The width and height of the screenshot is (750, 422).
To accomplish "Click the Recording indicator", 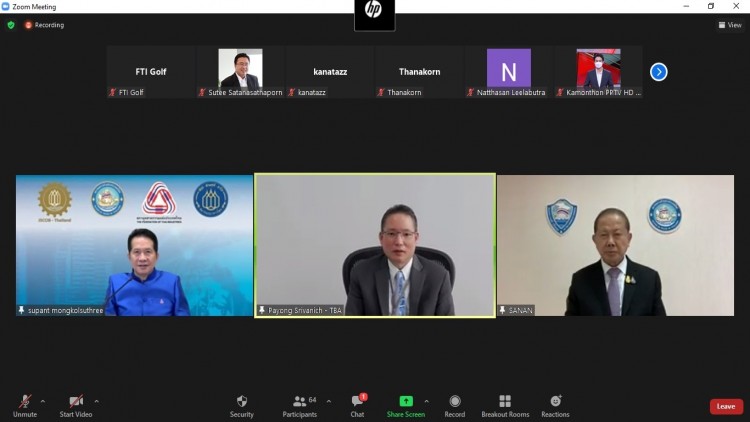I will click(44, 25).
